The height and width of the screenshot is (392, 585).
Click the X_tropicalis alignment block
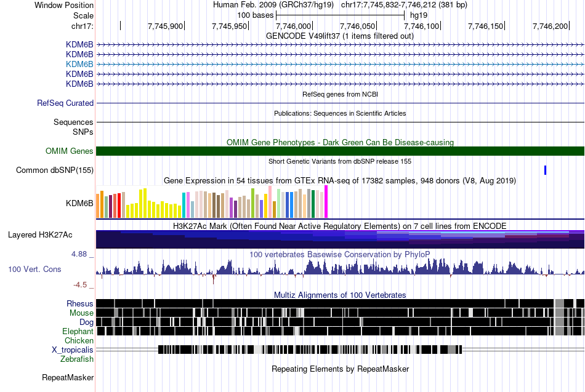310,350
